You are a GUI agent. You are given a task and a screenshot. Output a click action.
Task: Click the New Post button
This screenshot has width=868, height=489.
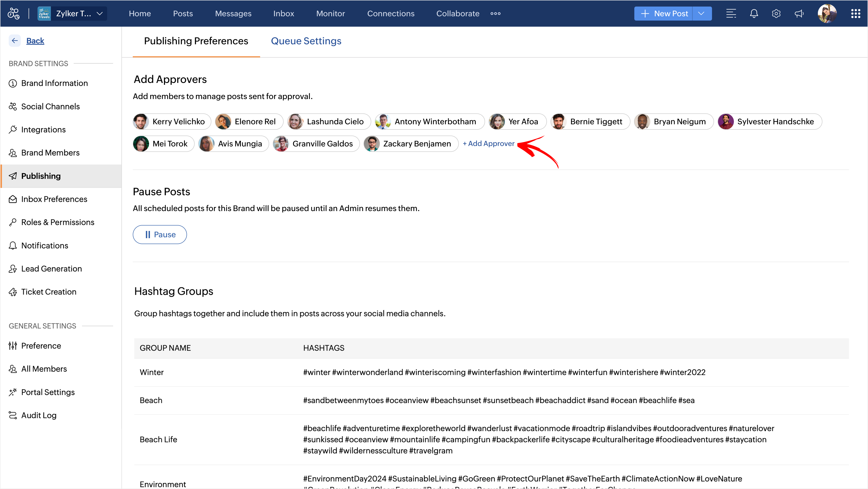coord(663,14)
